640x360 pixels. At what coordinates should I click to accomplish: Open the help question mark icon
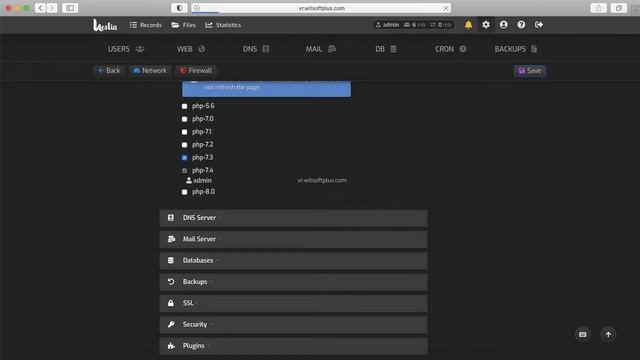click(521, 25)
